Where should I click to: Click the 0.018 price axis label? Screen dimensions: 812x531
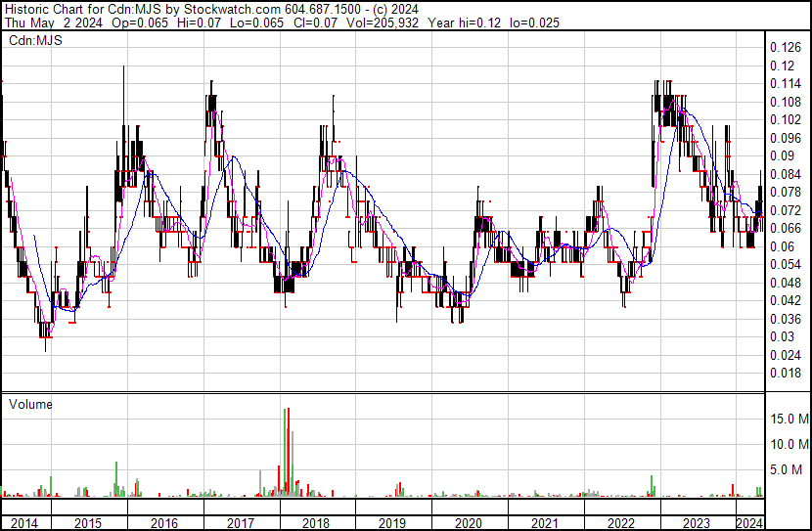tap(786, 374)
